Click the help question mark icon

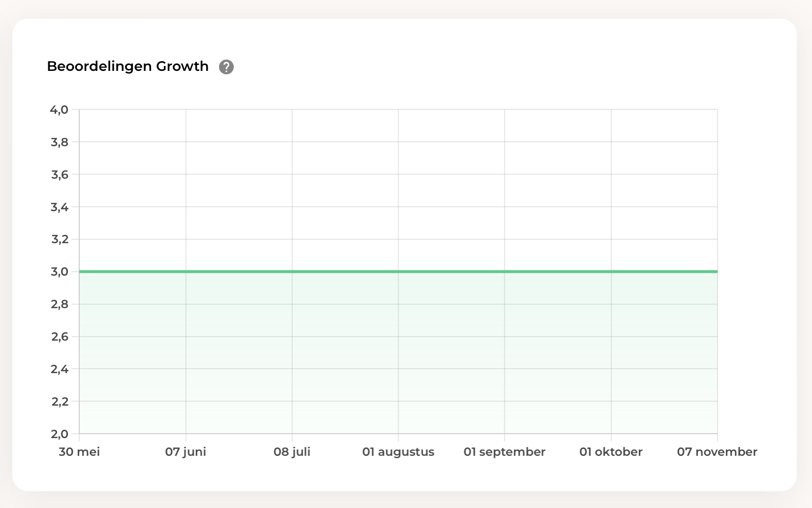click(226, 67)
